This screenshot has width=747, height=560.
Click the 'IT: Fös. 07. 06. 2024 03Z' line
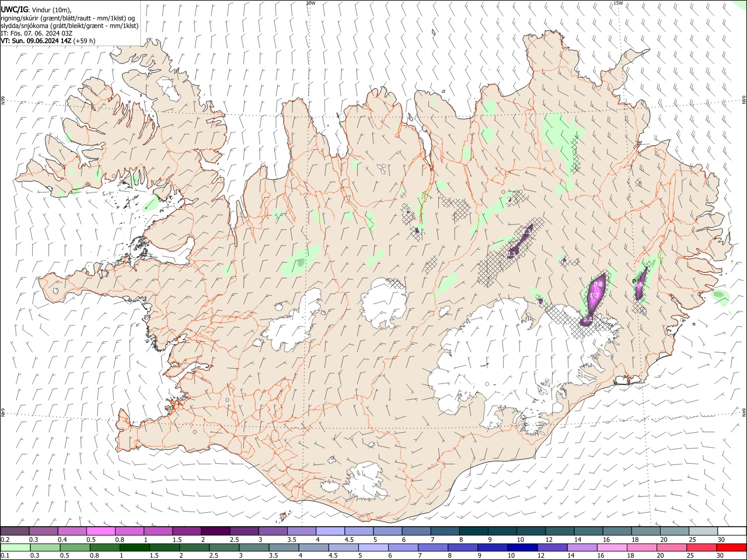tap(36, 33)
